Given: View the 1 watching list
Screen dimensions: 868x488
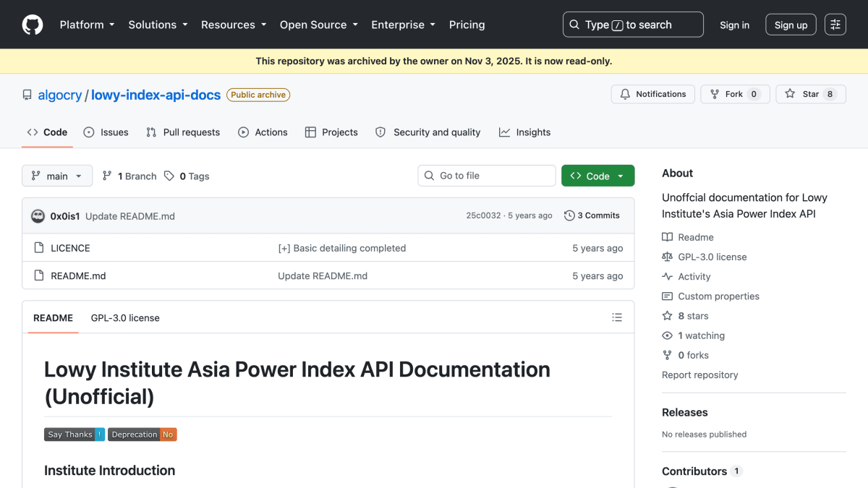Looking at the screenshot, I should pyautogui.click(x=694, y=335).
